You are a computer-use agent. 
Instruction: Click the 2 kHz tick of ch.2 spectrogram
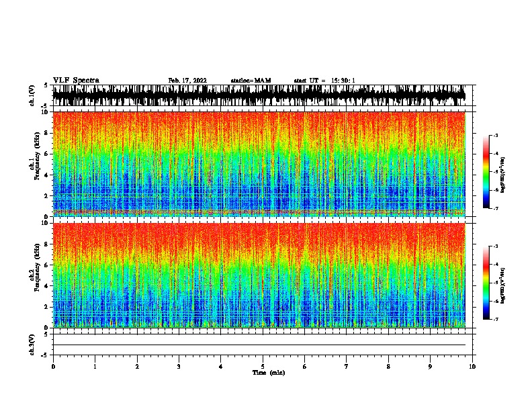point(47,307)
